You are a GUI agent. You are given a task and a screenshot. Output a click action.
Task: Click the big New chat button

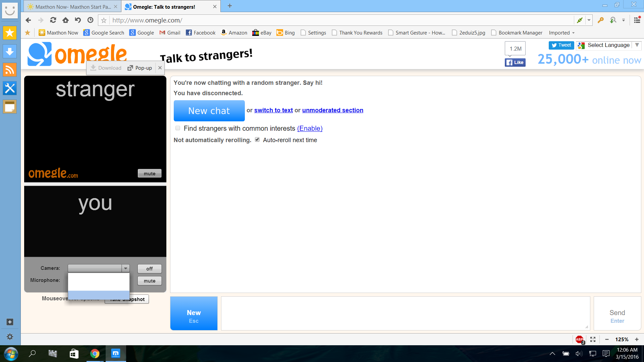tap(209, 111)
